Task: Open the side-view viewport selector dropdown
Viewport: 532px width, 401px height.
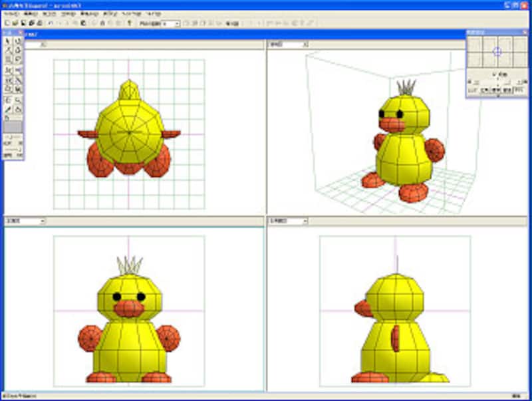Action: pyautogui.click(x=305, y=221)
